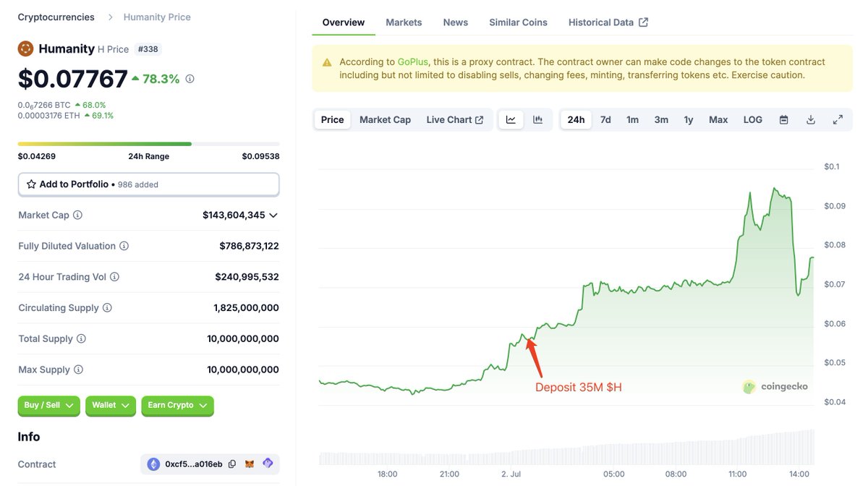Open the Cryptocurrencies breadcrumb link

[56, 17]
